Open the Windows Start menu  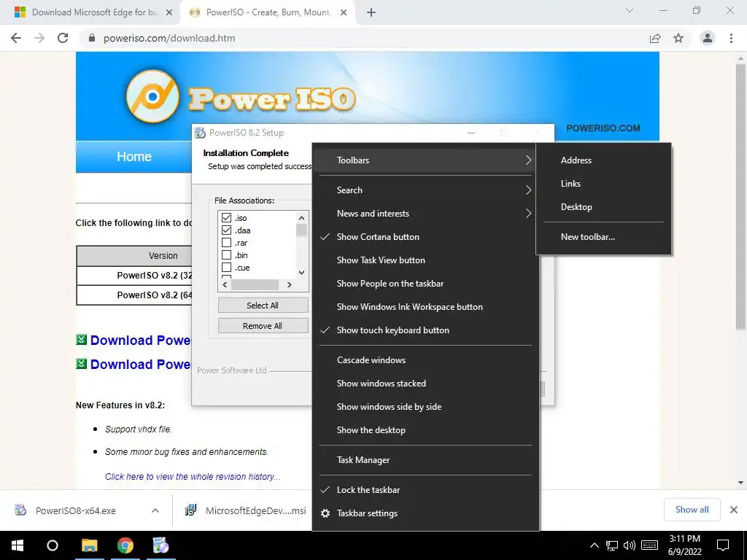pos(18,545)
